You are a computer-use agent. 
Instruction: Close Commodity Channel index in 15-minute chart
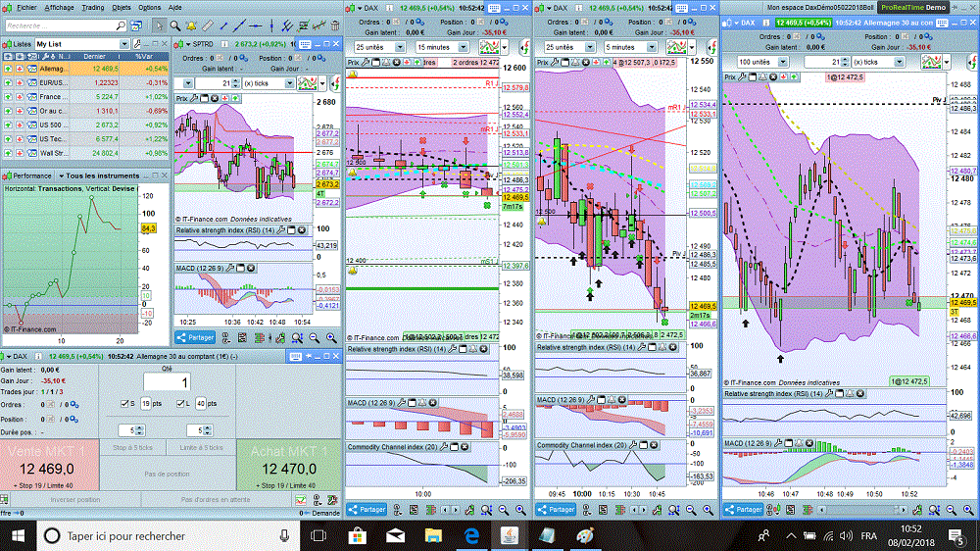465,447
